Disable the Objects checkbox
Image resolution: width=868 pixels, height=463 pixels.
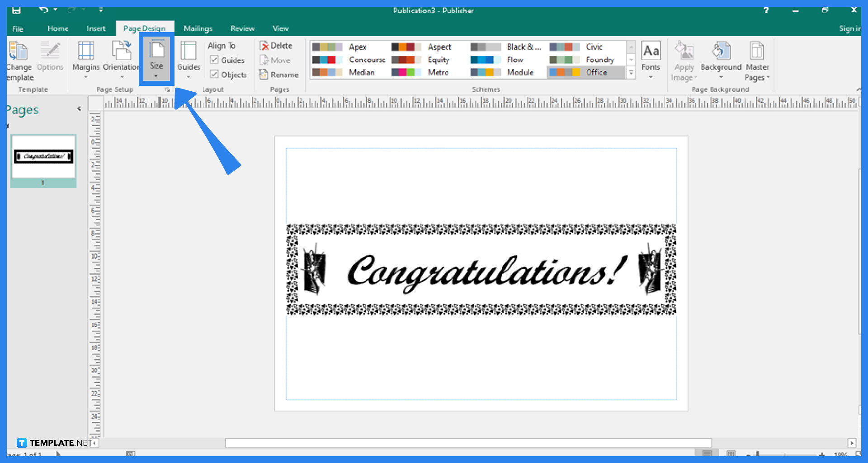pyautogui.click(x=214, y=75)
